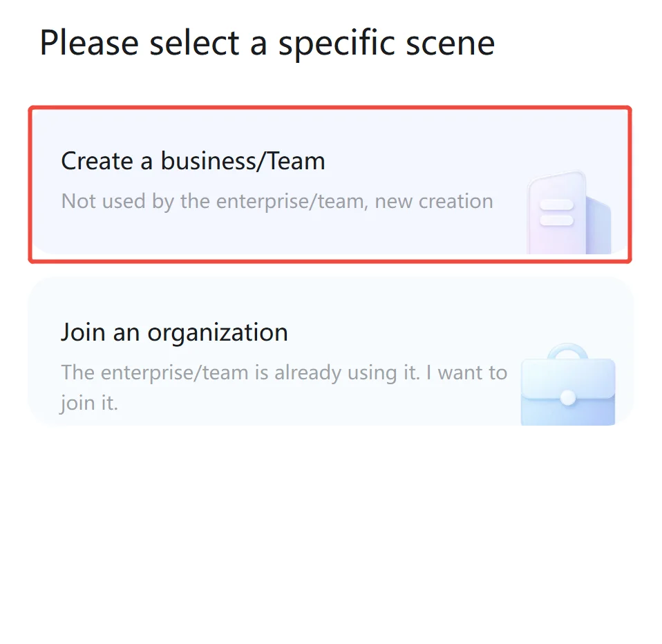Click the Join an organization title
Viewport: 662px width, 644px height.
pos(174,332)
